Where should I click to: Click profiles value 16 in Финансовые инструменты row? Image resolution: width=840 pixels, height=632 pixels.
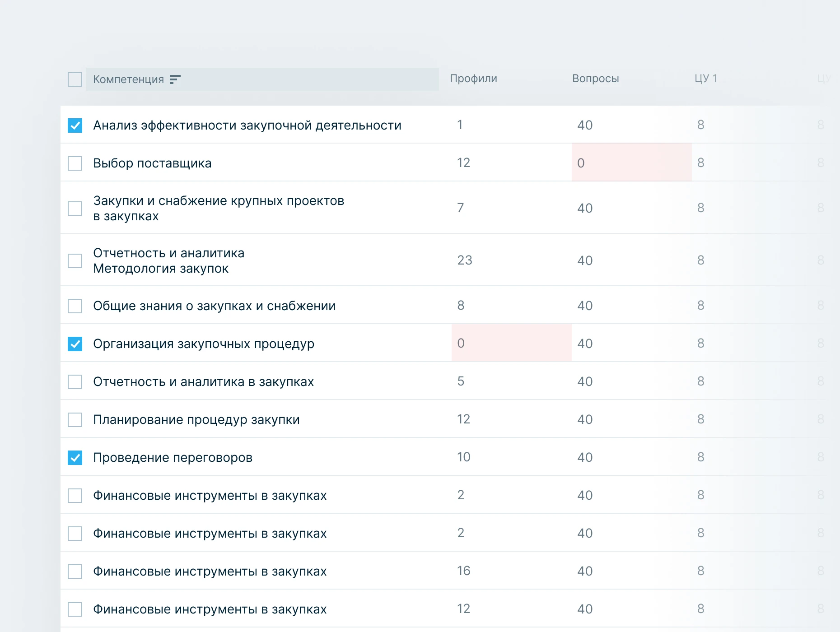(x=464, y=571)
